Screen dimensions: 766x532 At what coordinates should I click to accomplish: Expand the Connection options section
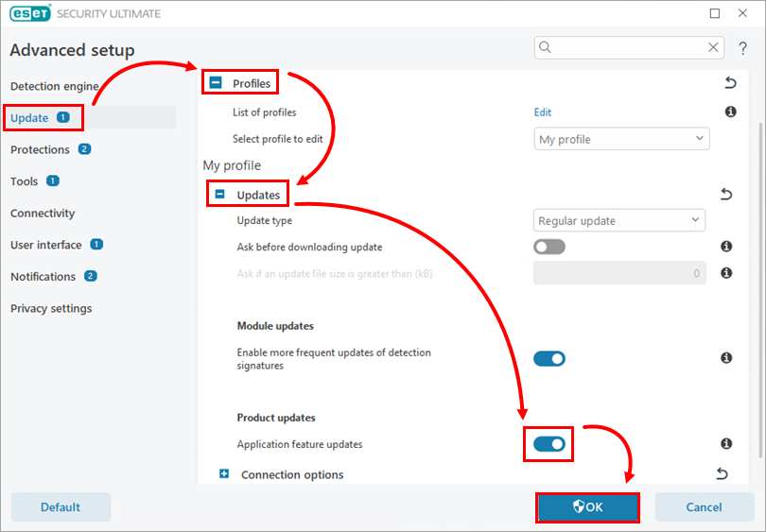[224, 474]
